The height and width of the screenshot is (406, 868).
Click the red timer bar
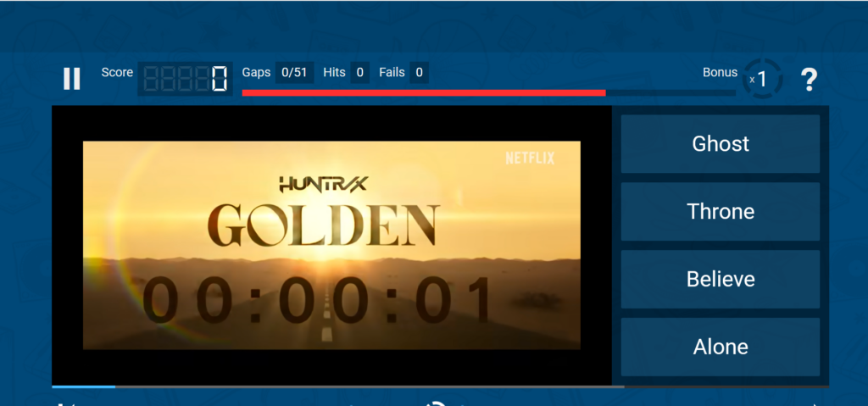pos(424,92)
